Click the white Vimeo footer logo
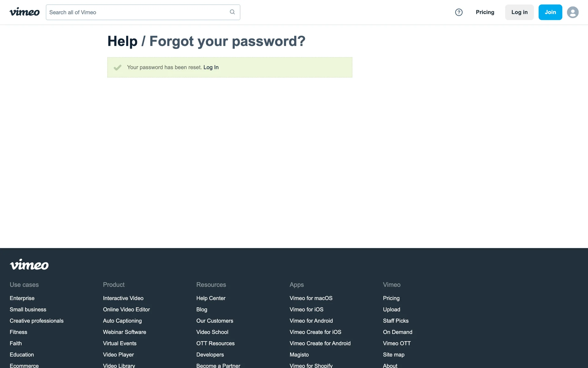Screen dimensions: 588x368 29,265
